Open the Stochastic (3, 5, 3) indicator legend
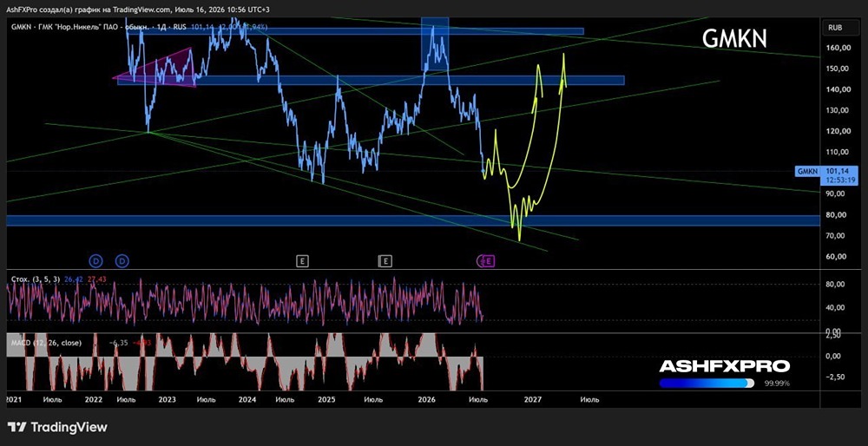The width and height of the screenshot is (868, 446). [x=36, y=279]
